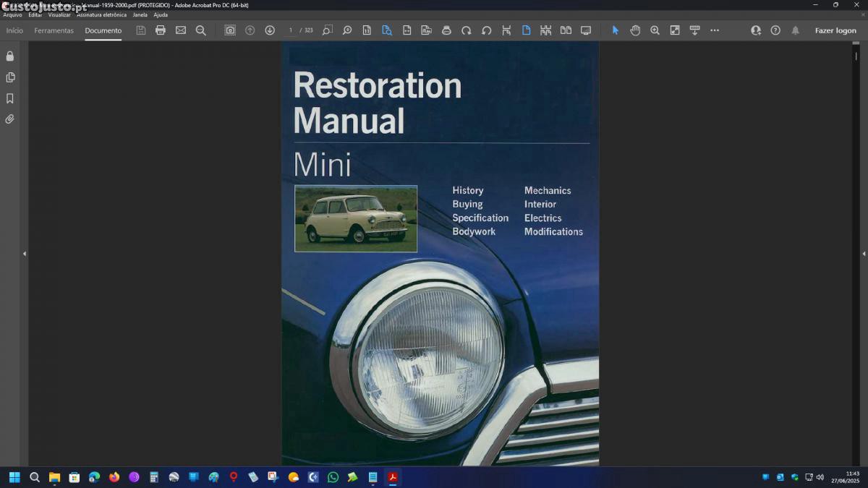
Task: Open WhatsApp from the taskbar
Action: point(333,477)
